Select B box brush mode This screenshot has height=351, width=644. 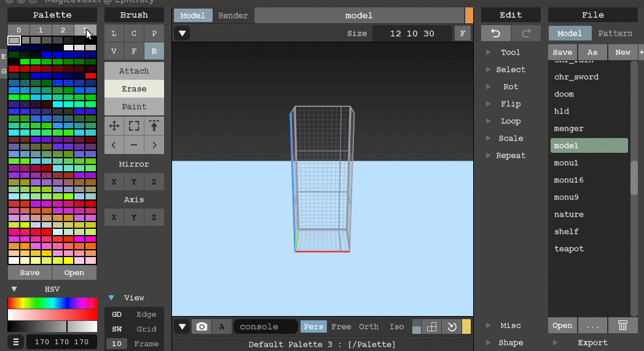pos(154,52)
